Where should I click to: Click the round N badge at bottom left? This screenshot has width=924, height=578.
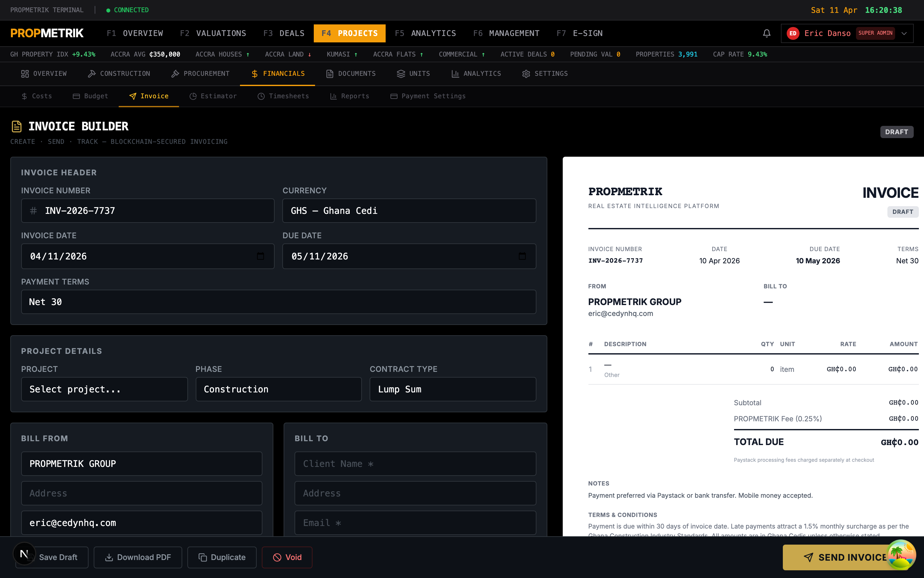24,554
